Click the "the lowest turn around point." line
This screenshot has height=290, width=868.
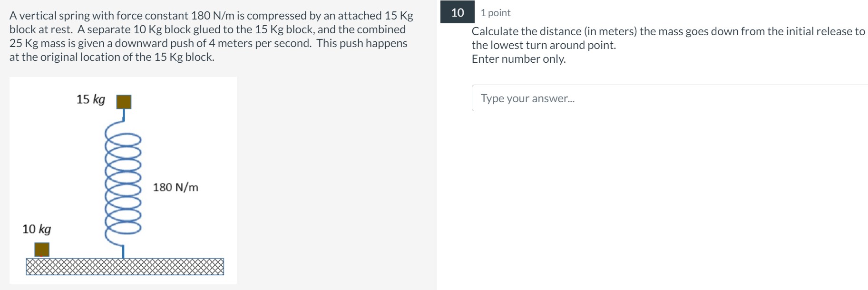point(544,45)
